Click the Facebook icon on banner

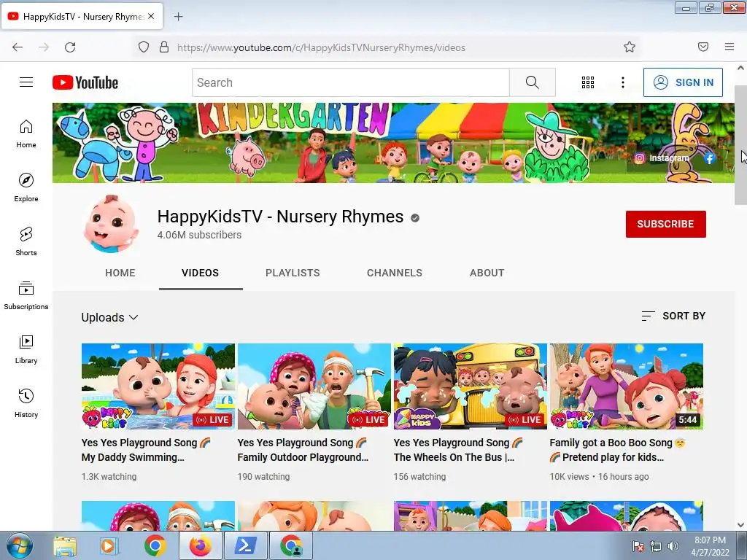pos(710,158)
